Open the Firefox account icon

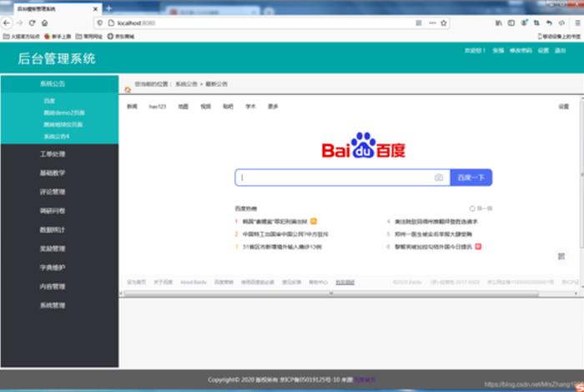click(x=524, y=23)
